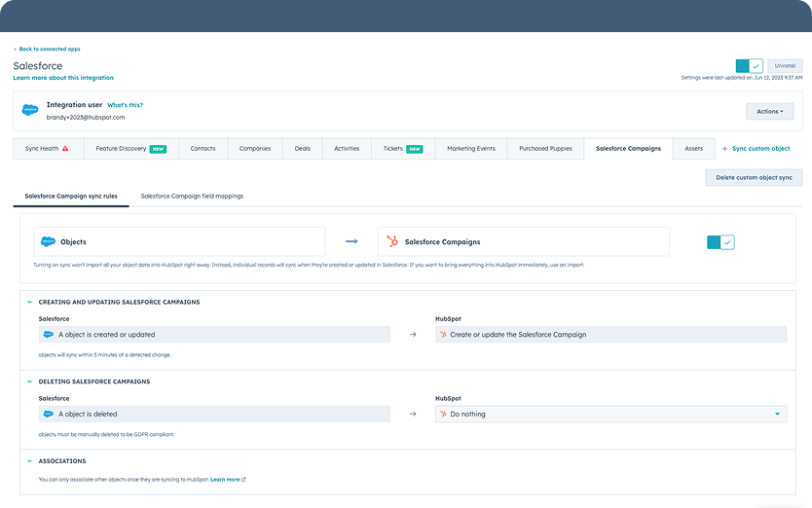Click the HubSpot icon in 'Do nothing' field

click(x=443, y=414)
